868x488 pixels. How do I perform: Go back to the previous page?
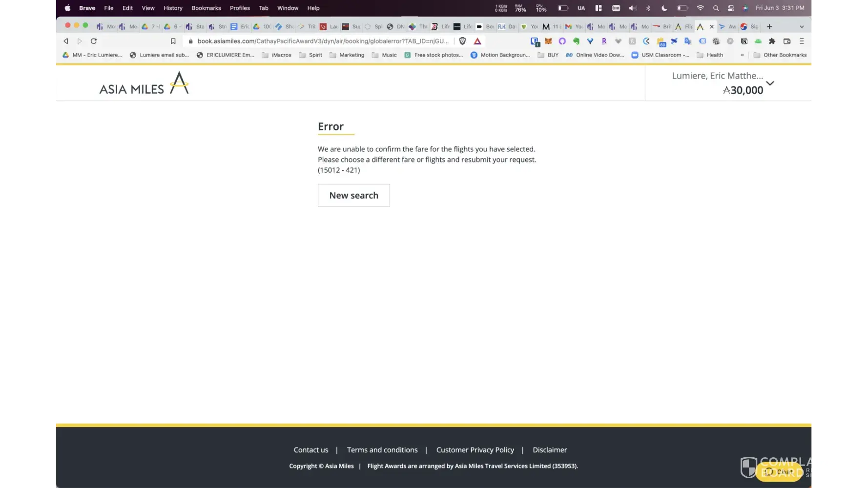(x=66, y=41)
